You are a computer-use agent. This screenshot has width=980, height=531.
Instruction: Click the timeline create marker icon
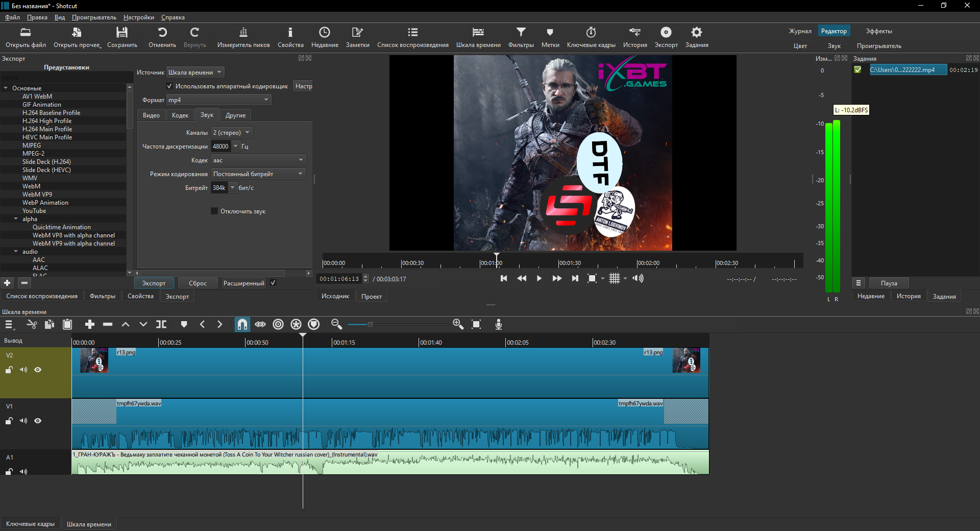click(x=184, y=324)
